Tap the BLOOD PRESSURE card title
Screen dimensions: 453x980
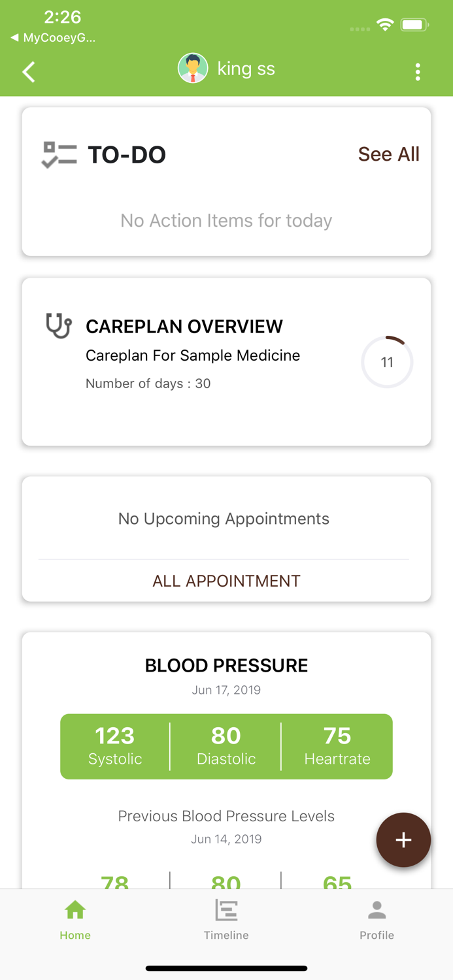click(x=226, y=665)
